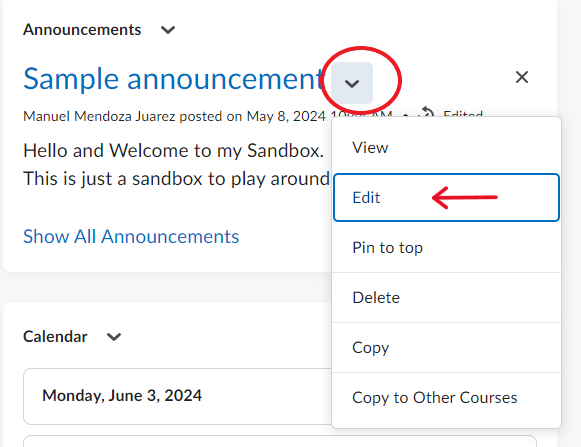This screenshot has width=581, height=447.
Task: Select Edit in the announcement menu
Action: pos(446,198)
